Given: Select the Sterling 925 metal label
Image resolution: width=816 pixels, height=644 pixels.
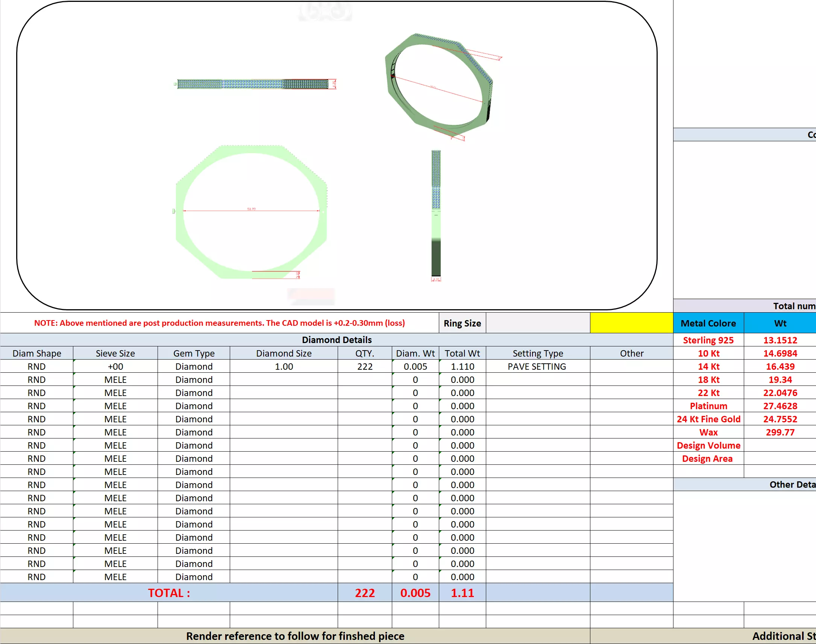Looking at the screenshot, I should click(708, 340).
